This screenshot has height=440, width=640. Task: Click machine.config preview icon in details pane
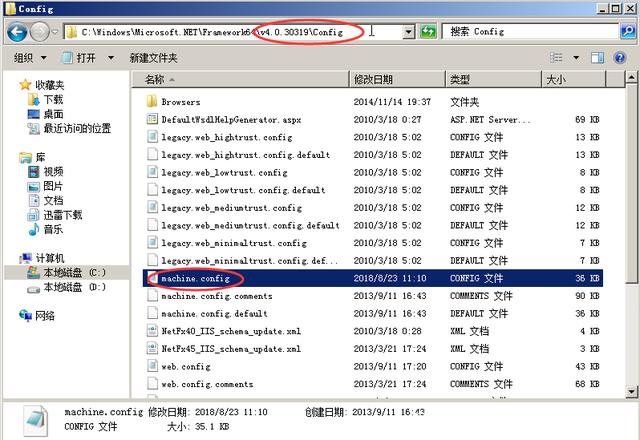coord(36,420)
